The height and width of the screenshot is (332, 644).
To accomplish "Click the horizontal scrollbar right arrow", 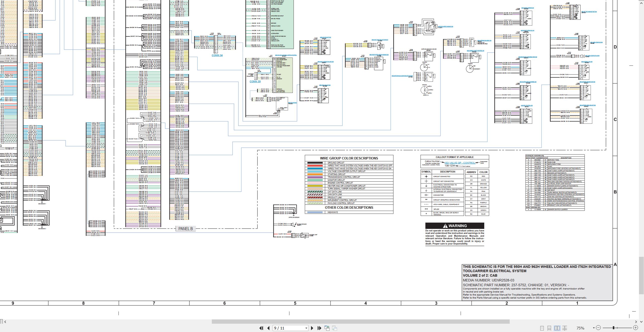I will click(x=636, y=322).
